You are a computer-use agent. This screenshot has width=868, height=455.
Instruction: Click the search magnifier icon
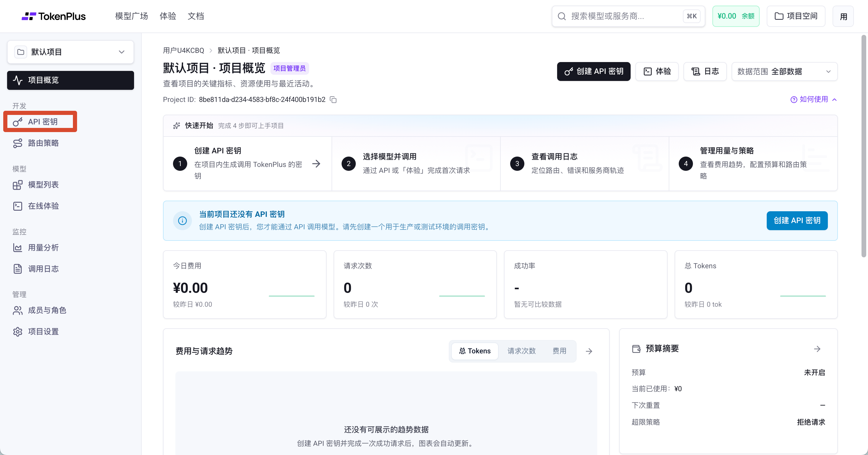561,16
